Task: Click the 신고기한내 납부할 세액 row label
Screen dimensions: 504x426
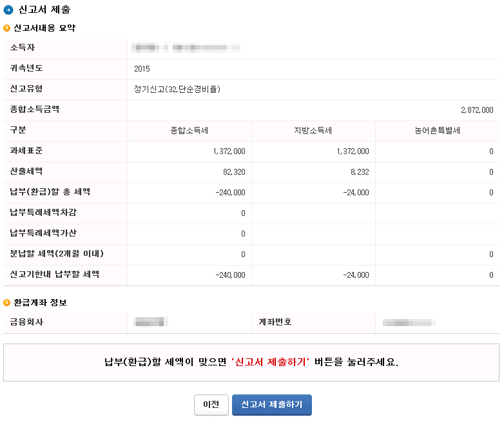Action: coord(55,275)
